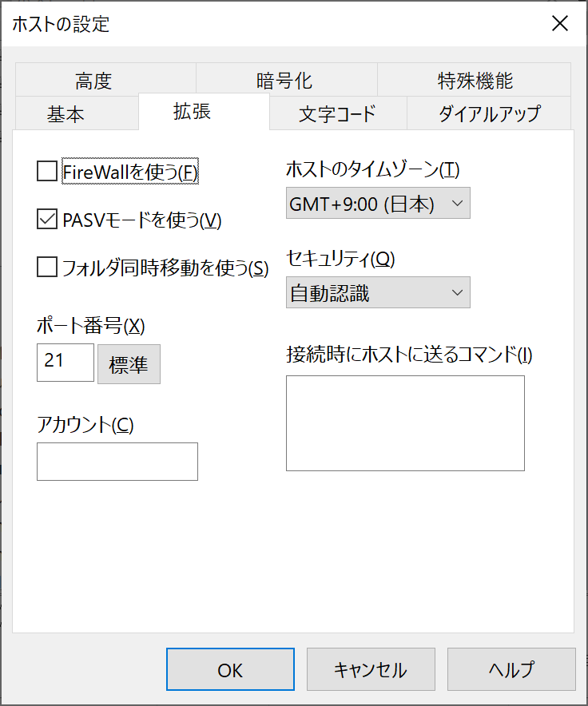The width and height of the screenshot is (588, 706).
Task: Go to the 基本 tab
Action: coord(66,114)
